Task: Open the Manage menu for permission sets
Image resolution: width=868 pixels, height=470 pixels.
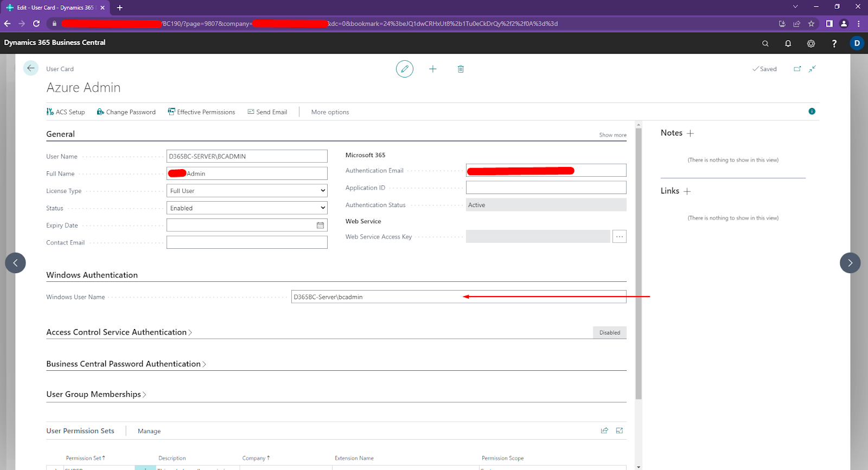Action: pyautogui.click(x=149, y=431)
